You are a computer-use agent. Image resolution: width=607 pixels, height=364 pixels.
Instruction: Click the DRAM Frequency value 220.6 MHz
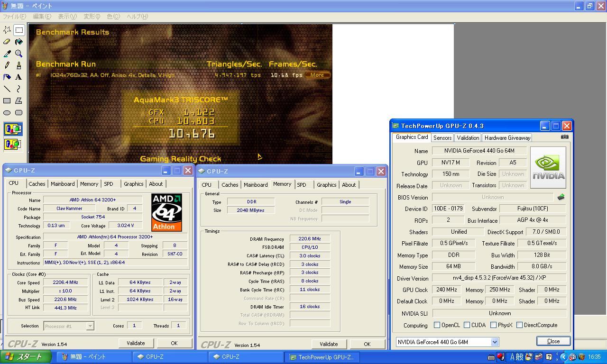coord(310,239)
